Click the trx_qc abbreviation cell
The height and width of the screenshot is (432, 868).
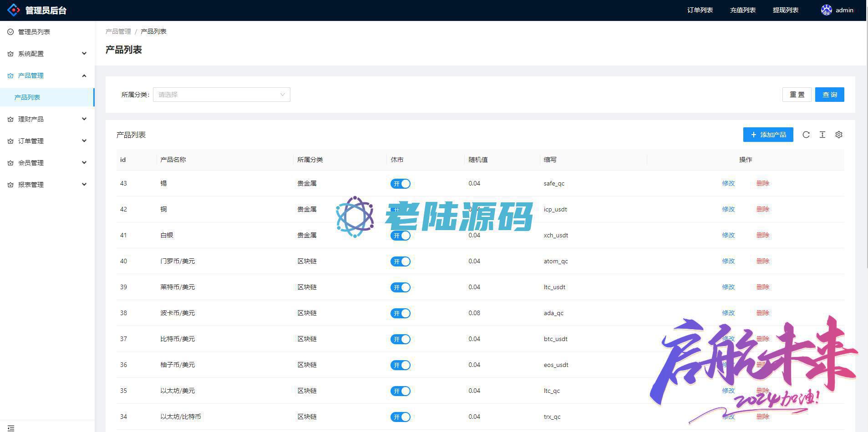(x=552, y=417)
